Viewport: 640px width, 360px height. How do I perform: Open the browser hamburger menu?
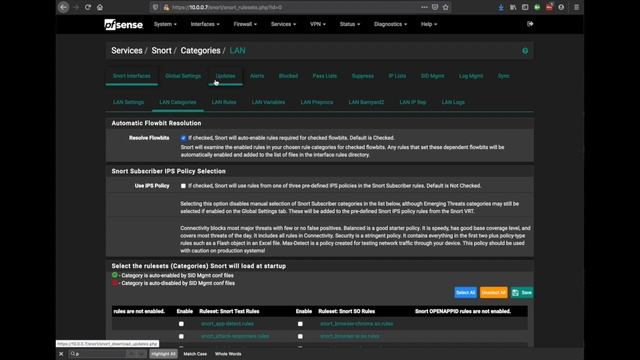576,7
